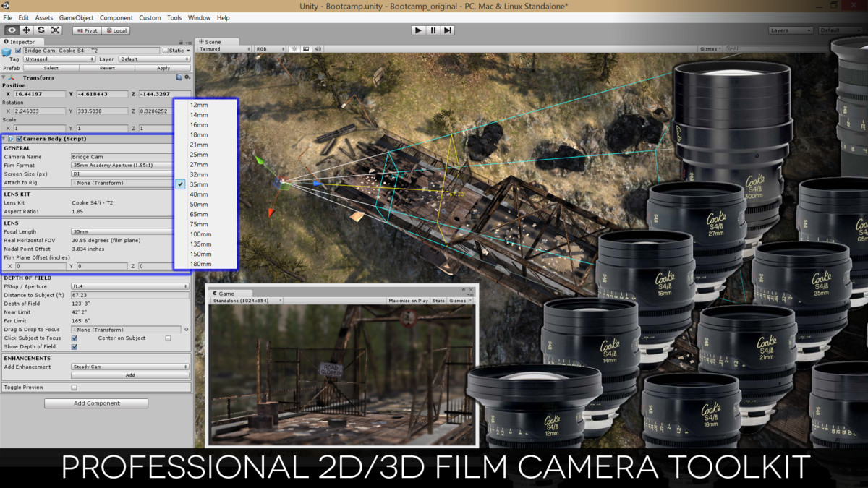Select the 12mm focal length option
The image size is (868, 488).
point(205,105)
